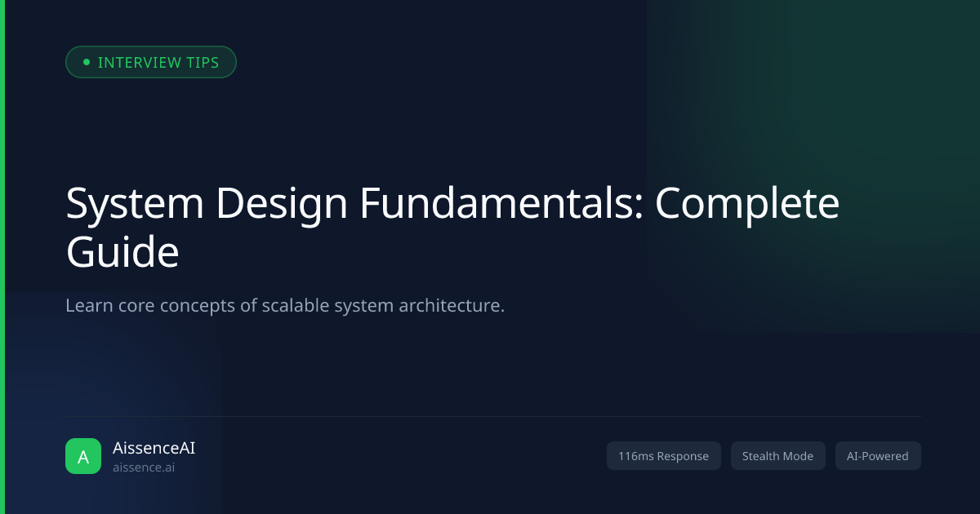Click the System Design Fundamentals: Complete Guide title

[x=452, y=228]
